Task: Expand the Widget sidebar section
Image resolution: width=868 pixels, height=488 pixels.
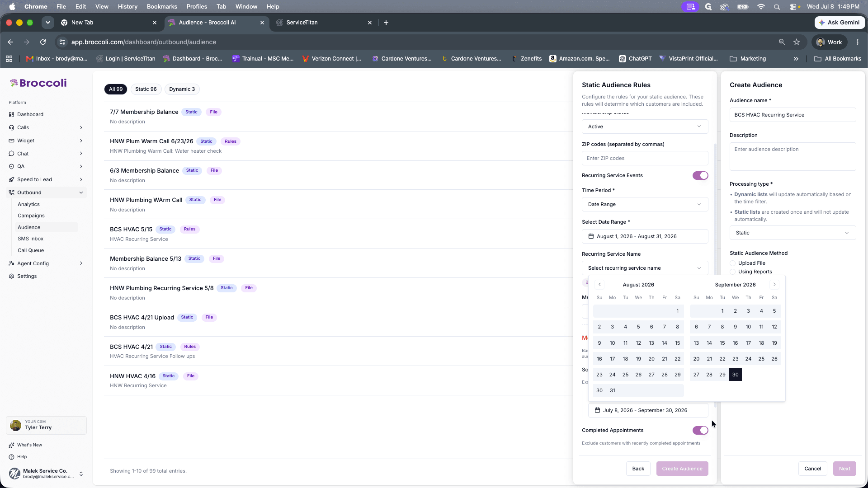Action: point(81,141)
